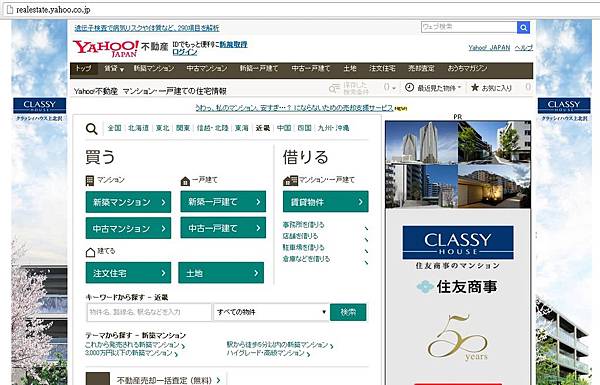Focus the ウェブ検索 input field
The image size is (600, 385).
click(469, 27)
